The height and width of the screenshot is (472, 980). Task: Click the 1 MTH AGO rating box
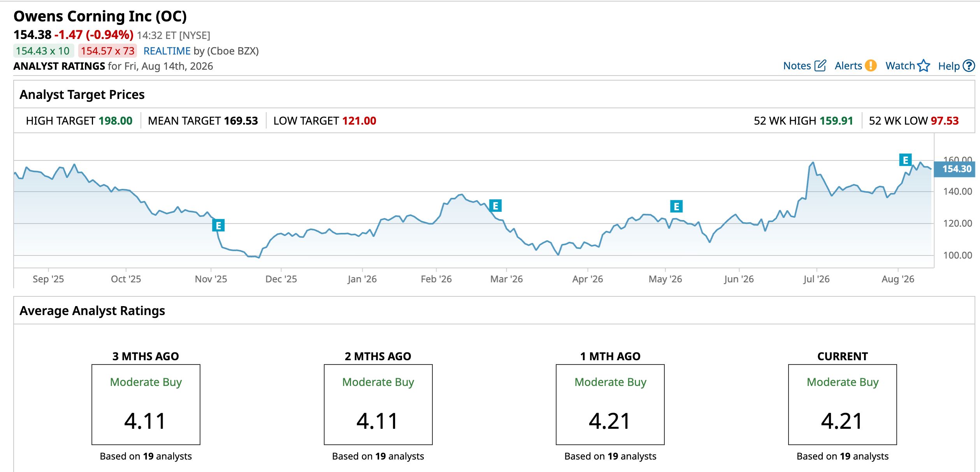point(610,405)
